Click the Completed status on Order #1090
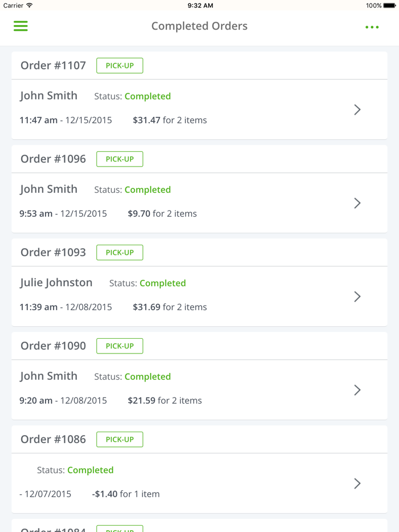Viewport: 399px width, 532px height. pos(148,376)
